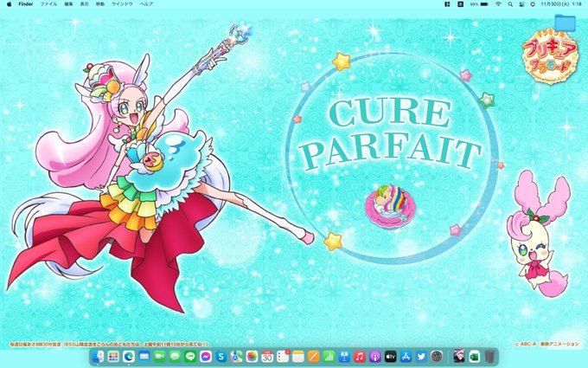Launch Numbers from the Dock

[329, 357]
